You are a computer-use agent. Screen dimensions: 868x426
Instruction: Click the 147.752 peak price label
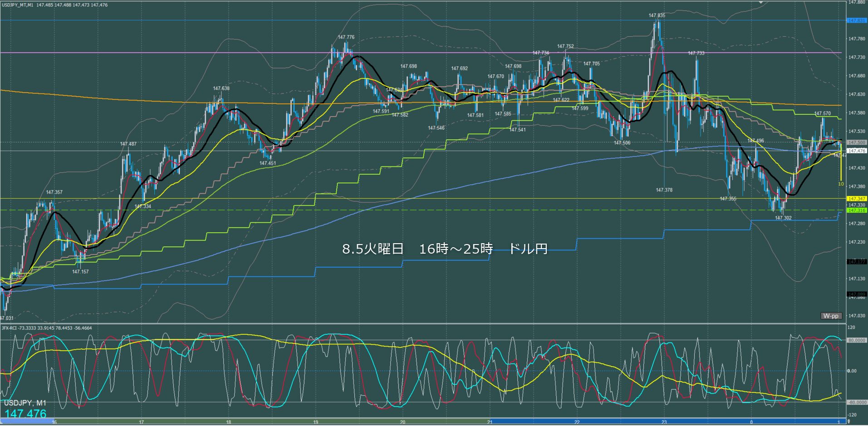pyautogui.click(x=565, y=46)
